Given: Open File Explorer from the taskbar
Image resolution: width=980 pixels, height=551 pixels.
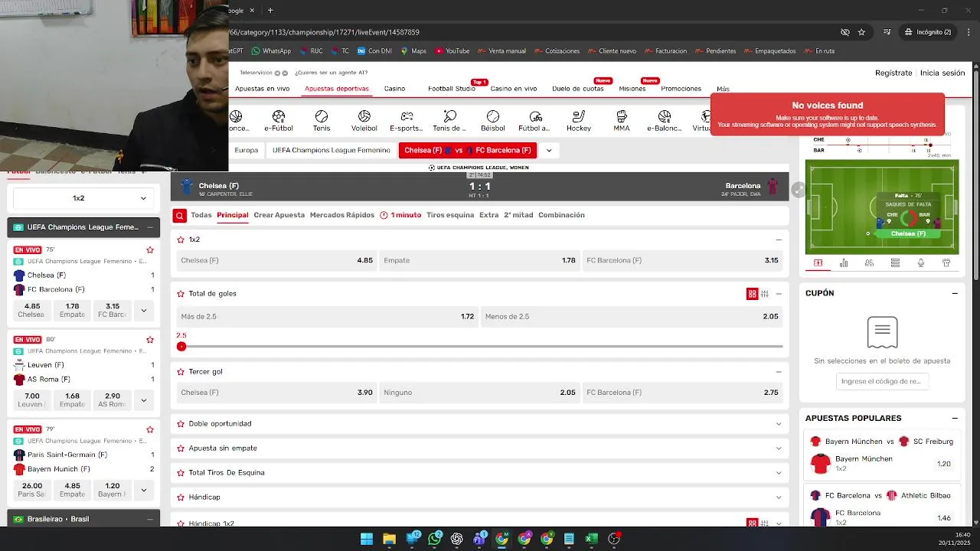Looking at the screenshot, I should click(x=389, y=539).
